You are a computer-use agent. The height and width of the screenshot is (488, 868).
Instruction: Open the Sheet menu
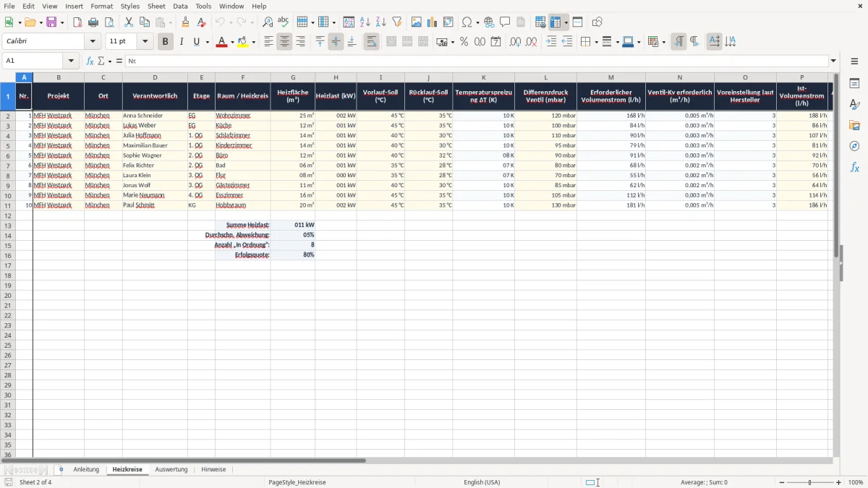coord(156,6)
